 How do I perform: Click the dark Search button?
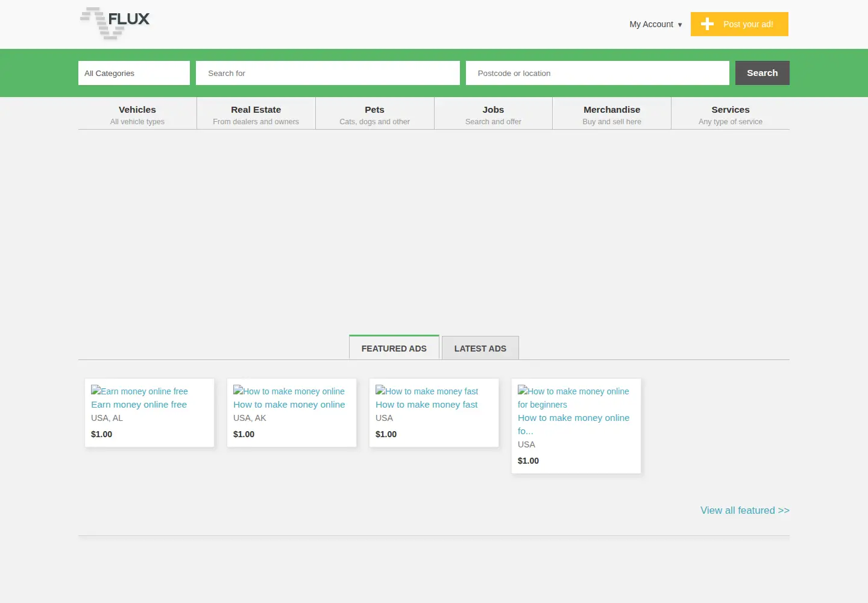point(763,73)
